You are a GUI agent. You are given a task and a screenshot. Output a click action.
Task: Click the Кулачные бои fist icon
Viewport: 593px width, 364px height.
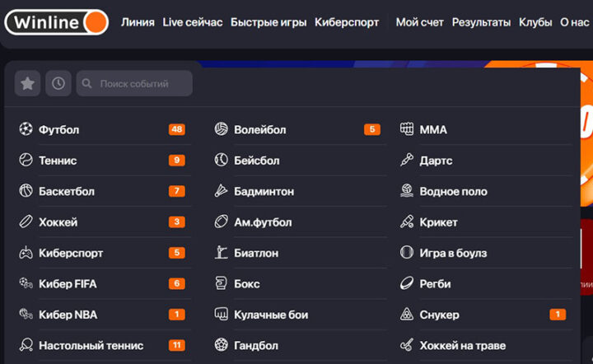[x=222, y=314]
